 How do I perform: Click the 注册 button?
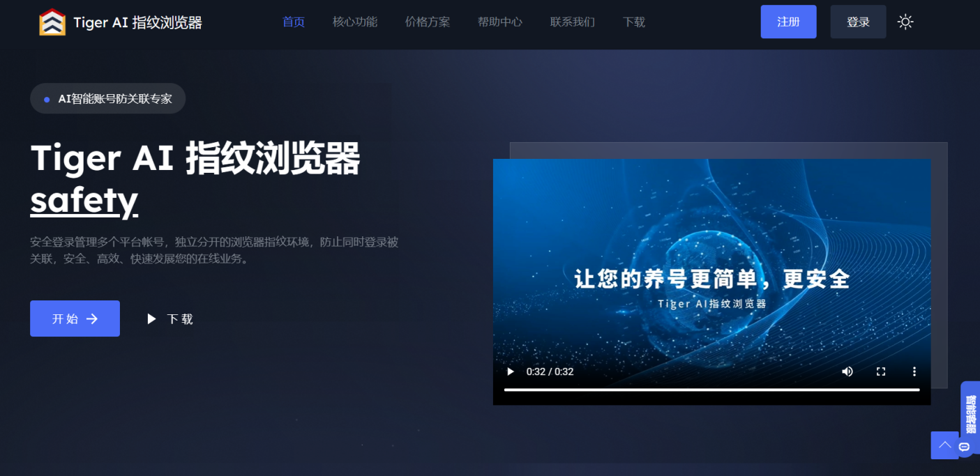click(788, 22)
